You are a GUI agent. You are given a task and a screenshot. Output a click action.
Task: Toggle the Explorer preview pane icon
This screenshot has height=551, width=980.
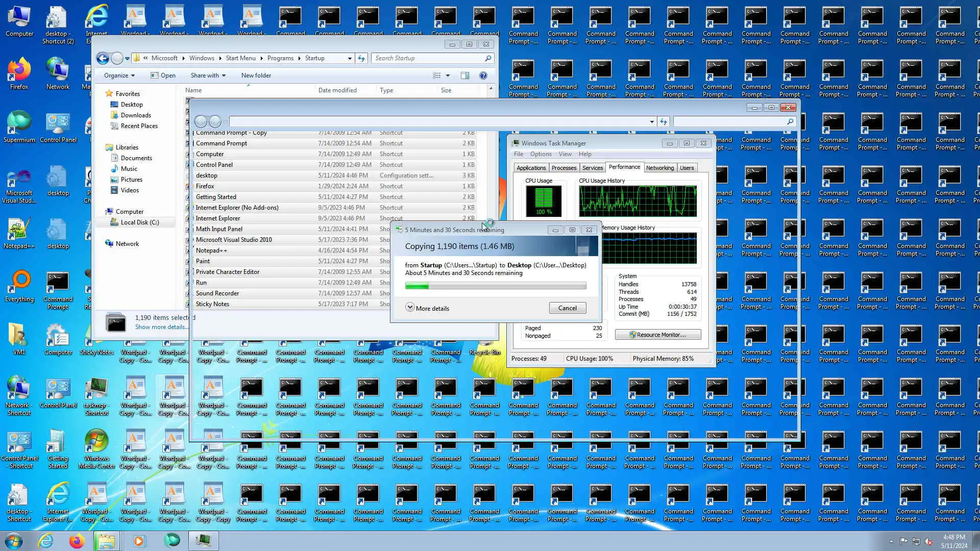pos(464,76)
